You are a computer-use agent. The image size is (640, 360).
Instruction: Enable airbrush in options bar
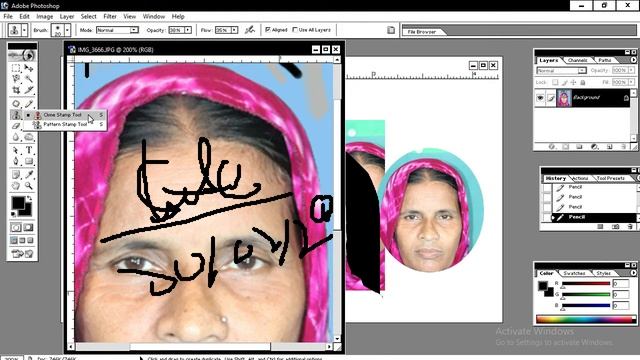coord(250,30)
